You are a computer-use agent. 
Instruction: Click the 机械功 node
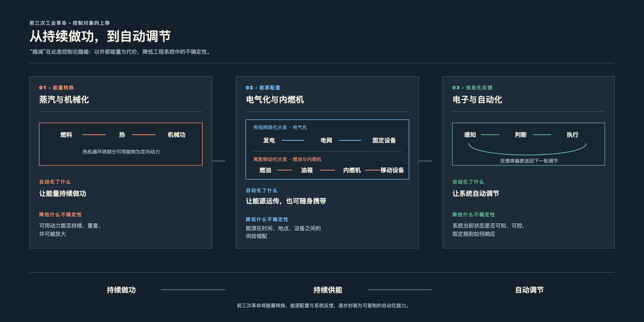[x=177, y=135]
